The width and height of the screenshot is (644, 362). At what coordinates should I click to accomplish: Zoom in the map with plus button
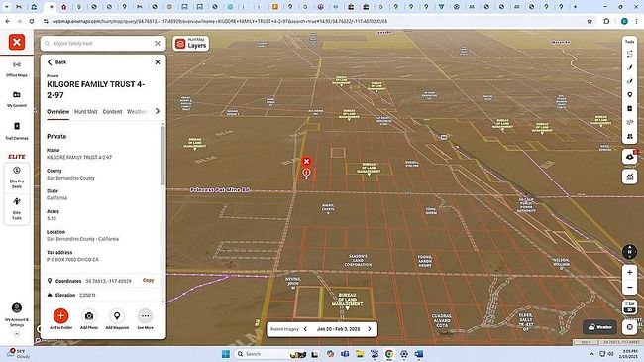pyautogui.click(x=629, y=273)
